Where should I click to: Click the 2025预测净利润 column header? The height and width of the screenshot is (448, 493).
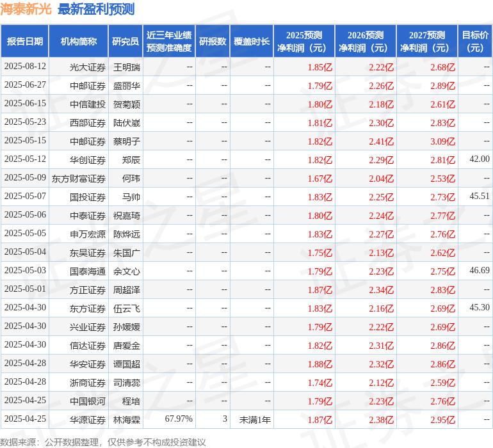point(303,42)
